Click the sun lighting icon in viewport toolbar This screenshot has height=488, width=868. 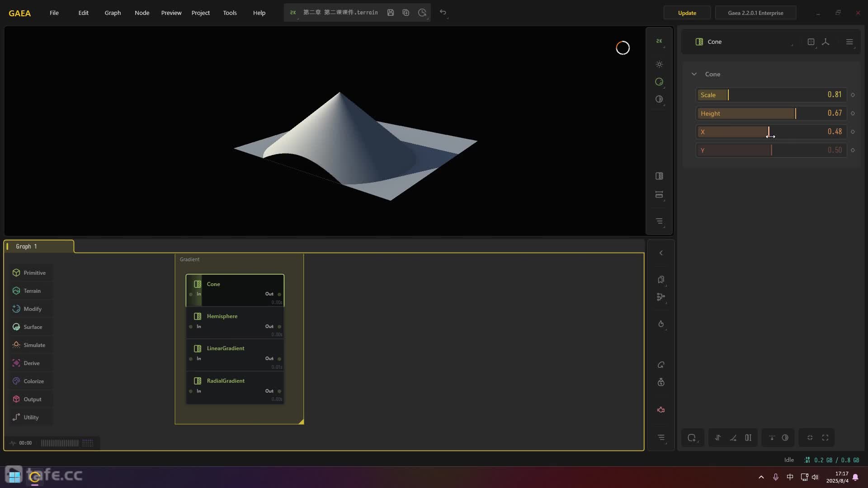pos(659,64)
